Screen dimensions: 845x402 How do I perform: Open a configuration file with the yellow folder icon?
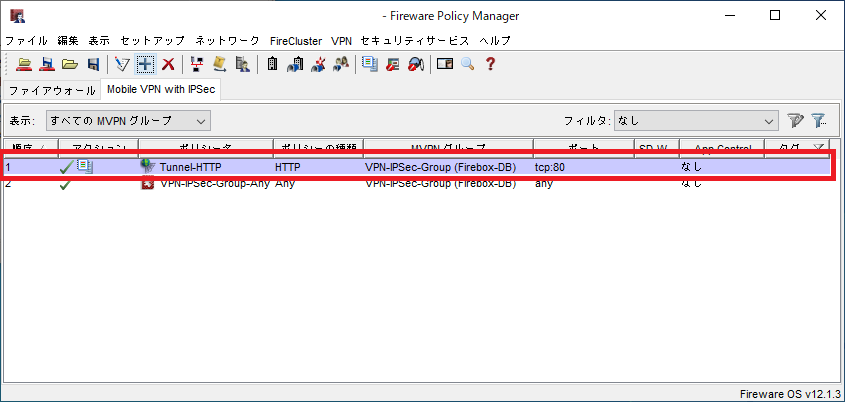pyautogui.click(x=70, y=64)
